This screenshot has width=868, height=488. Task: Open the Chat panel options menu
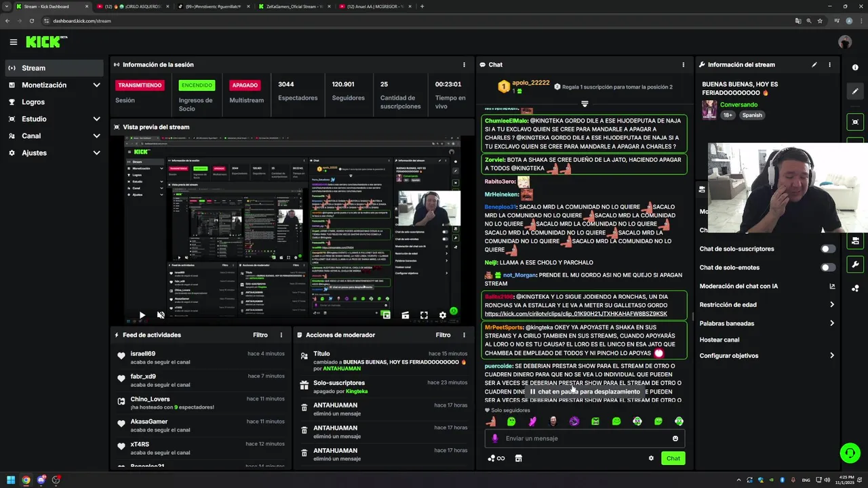[683, 65]
